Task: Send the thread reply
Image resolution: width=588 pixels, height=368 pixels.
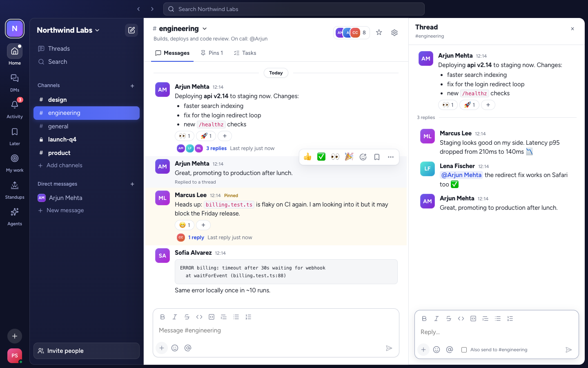Action: [x=568, y=350]
